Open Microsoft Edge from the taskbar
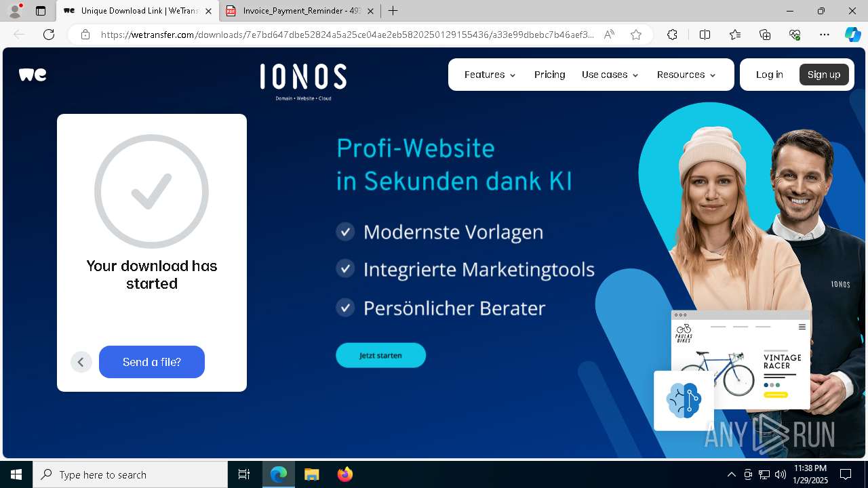This screenshot has height=488, width=868. coord(279,474)
